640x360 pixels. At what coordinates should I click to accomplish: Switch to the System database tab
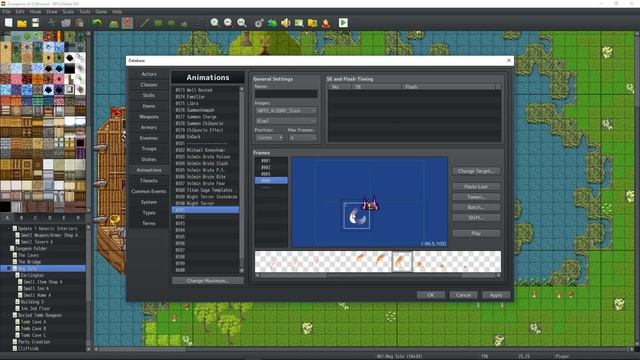149,202
